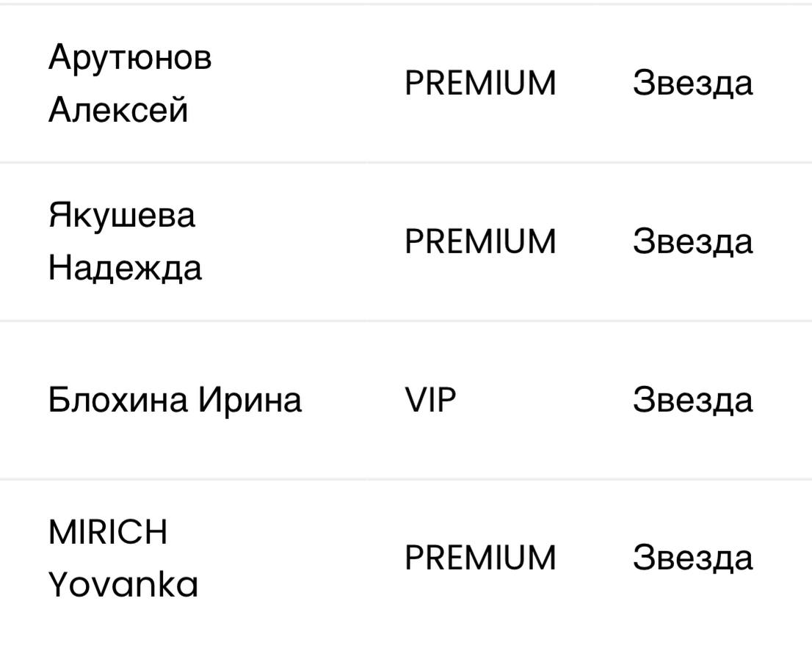Click Звезда in the Арутюнов Алексей row
The image size is (812, 648).
click(x=692, y=83)
